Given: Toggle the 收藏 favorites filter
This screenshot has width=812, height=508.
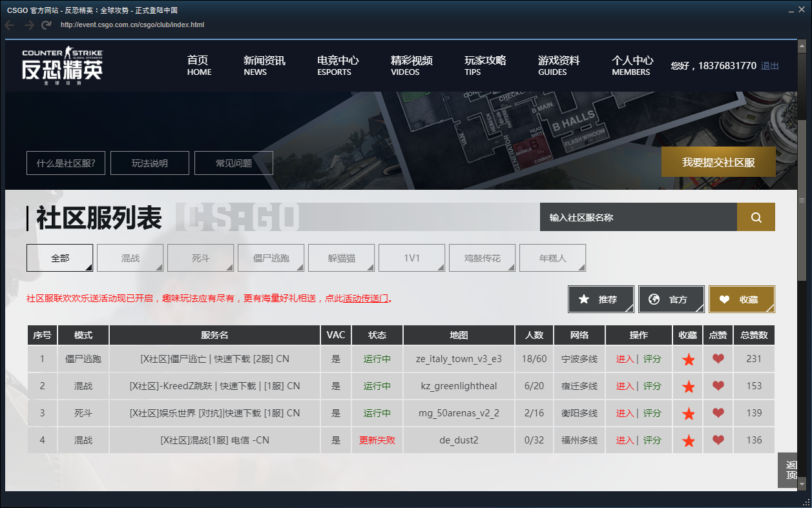Looking at the screenshot, I should coord(741,300).
